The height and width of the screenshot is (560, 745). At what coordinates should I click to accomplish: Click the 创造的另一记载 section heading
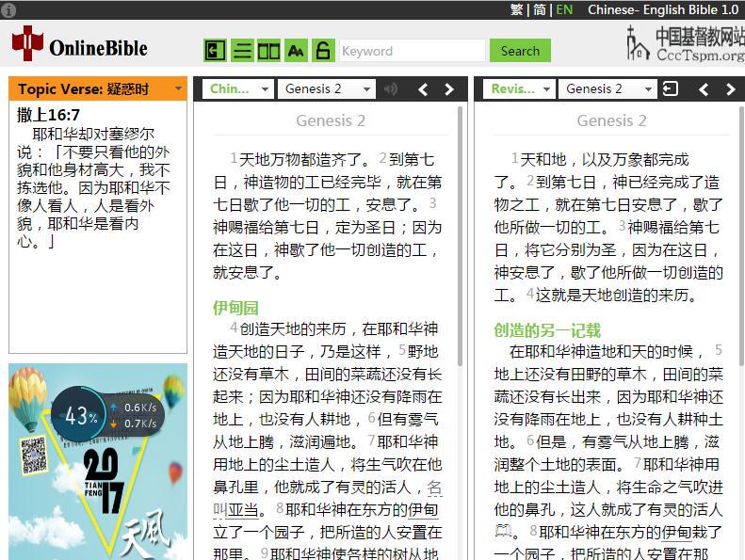click(x=547, y=330)
